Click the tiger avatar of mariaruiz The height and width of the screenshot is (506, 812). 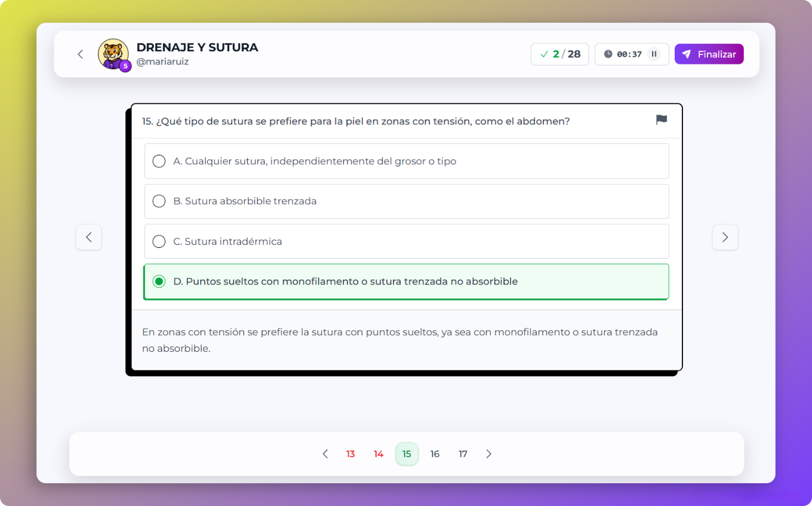point(113,53)
